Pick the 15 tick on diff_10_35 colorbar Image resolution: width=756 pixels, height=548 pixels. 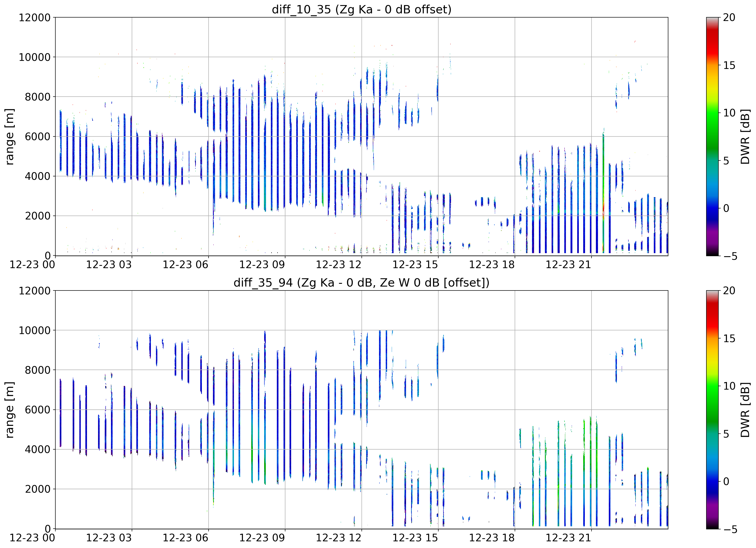coord(729,65)
